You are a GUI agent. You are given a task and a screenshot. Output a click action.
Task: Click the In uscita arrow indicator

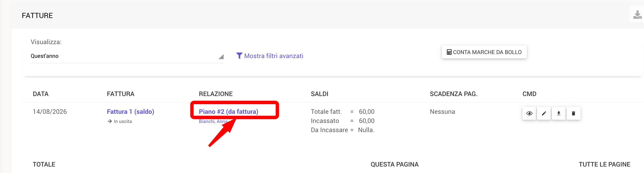(x=110, y=121)
